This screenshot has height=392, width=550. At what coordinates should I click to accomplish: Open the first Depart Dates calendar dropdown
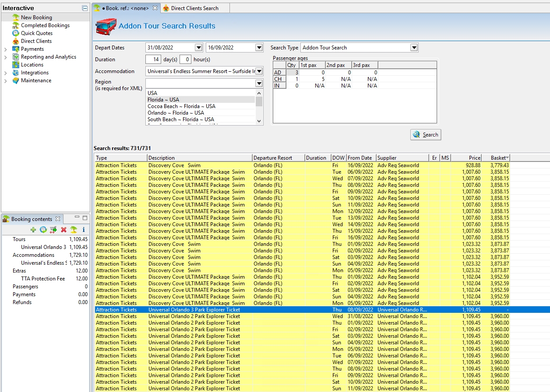[198, 48]
